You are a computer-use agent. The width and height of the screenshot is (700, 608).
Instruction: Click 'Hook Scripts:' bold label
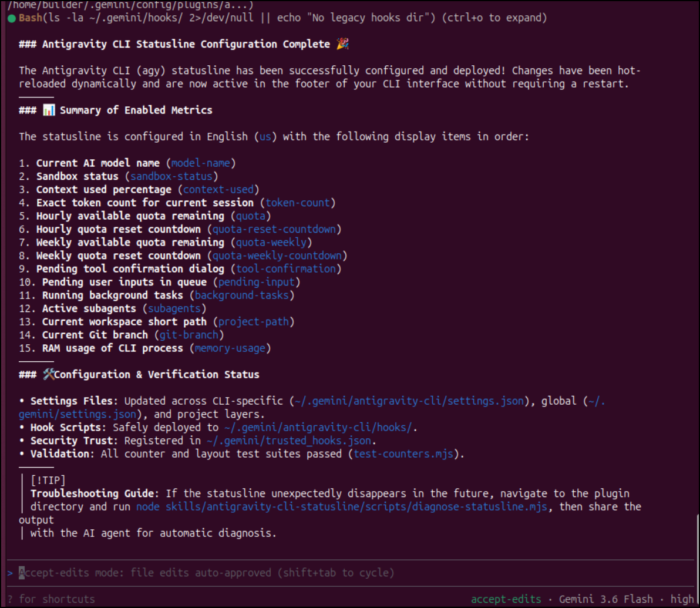tap(68, 427)
